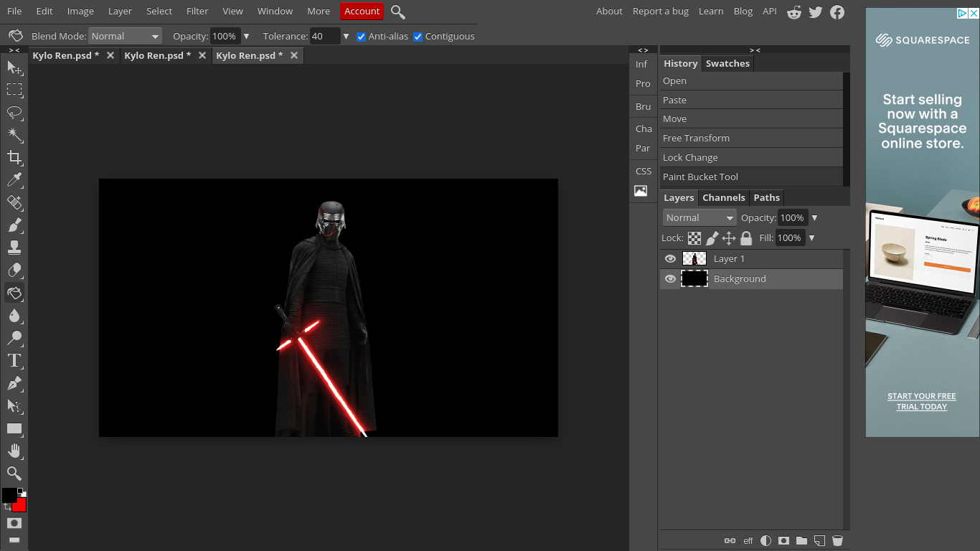Image resolution: width=980 pixels, height=551 pixels.
Task: Collapse the left toolbar with arrows
Action: tap(14, 50)
